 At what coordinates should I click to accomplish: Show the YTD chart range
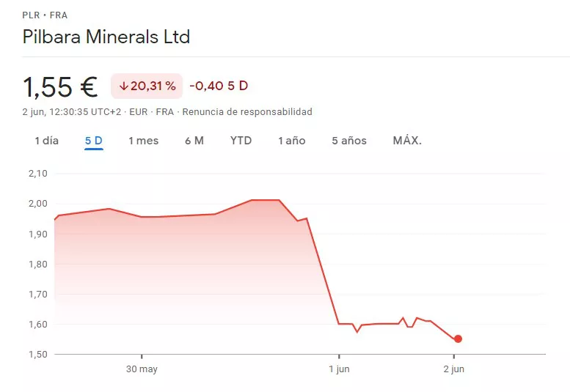click(241, 141)
